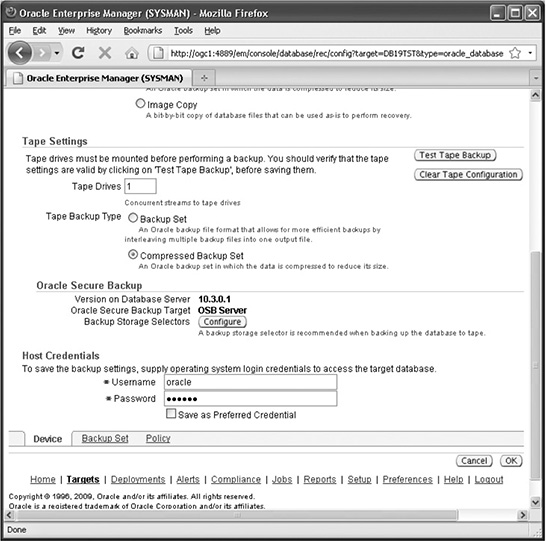547x541 pixels.
Task: Open the Setup footer link
Action: 359,480
